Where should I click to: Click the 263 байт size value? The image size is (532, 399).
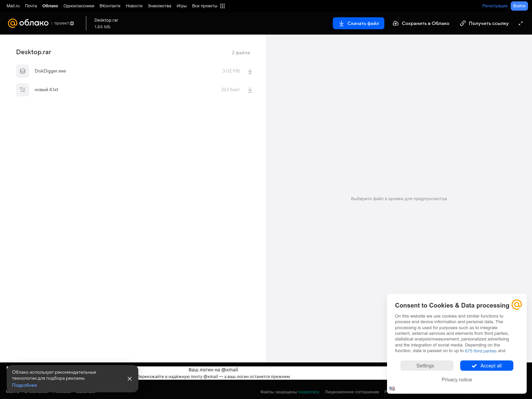[231, 90]
